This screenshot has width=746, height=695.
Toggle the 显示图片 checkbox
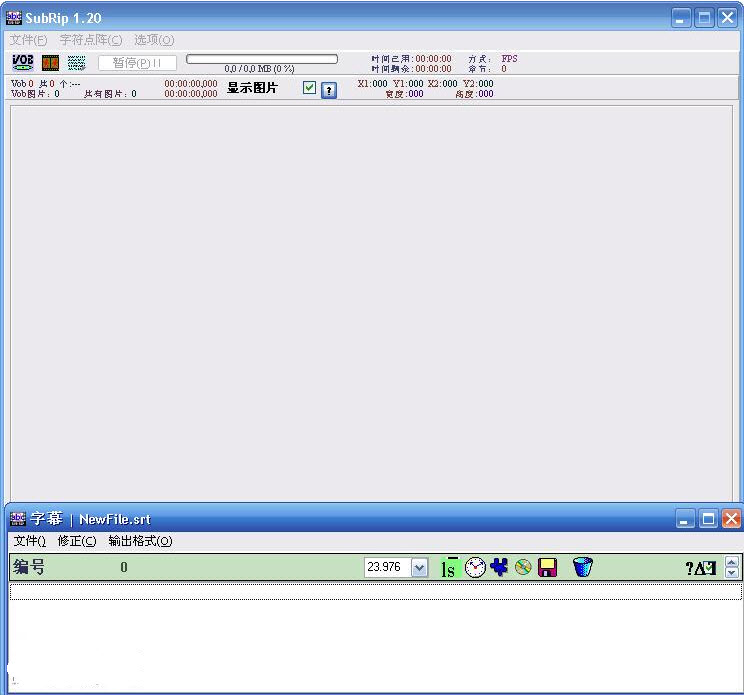310,88
